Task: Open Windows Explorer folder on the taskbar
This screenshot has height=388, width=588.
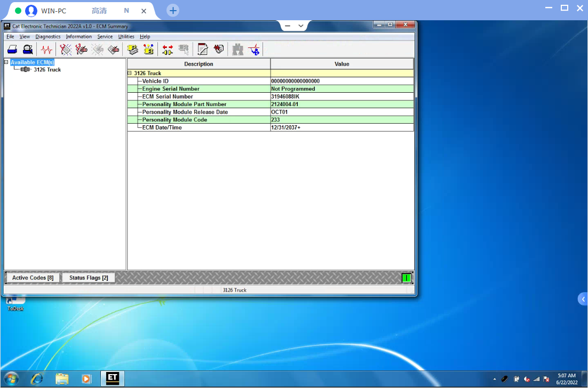Action: (x=62, y=379)
